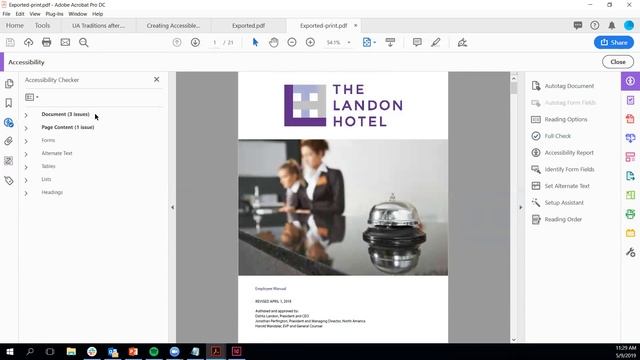The height and width of the screenshot is (360, 640).
Task: Click the Save file icon
Action: [x=10, y=42]
